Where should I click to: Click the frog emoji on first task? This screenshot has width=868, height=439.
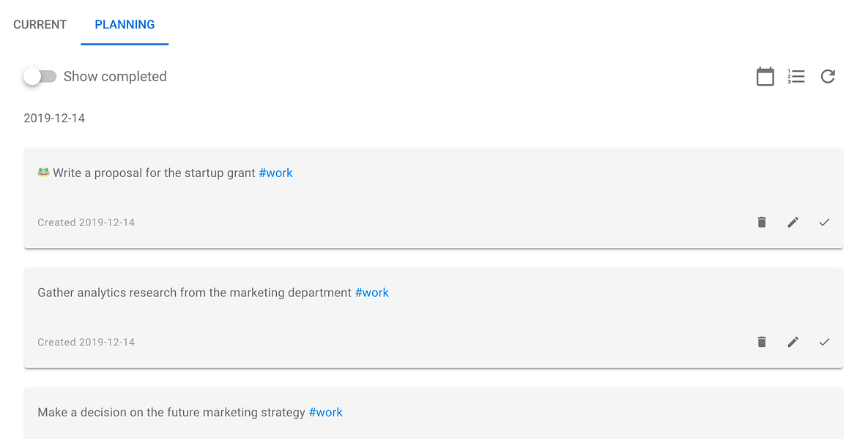click(44, 173)
